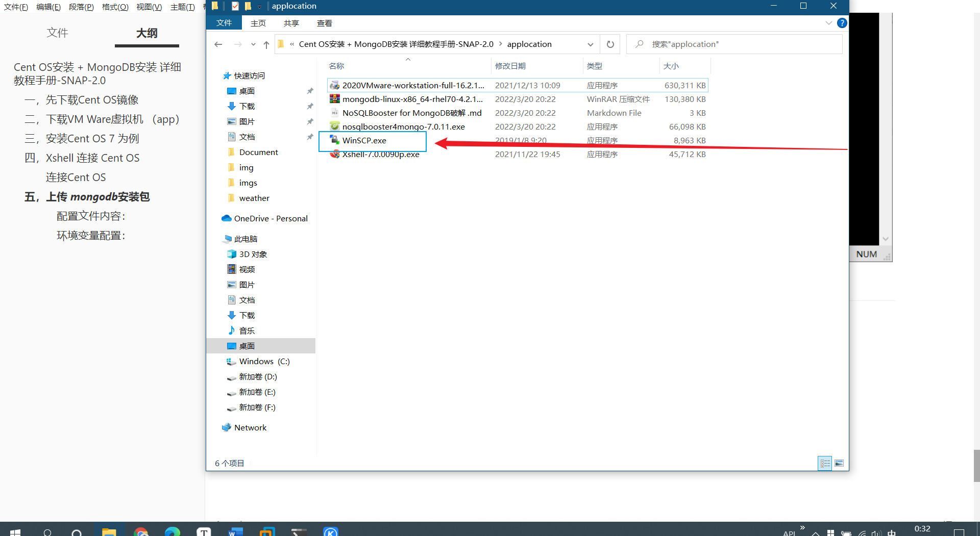Jump to outline heading 四，Xshell 连接 Cent OS
980x536 pixels.
pyautogui.click(x=82, y=158)
